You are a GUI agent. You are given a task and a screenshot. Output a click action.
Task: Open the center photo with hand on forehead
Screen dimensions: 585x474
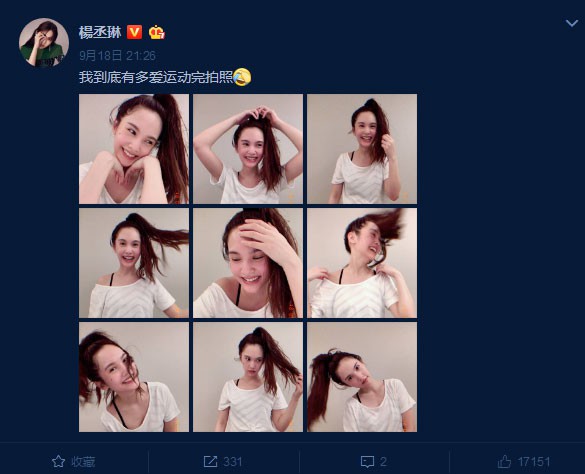click(248, 263)
